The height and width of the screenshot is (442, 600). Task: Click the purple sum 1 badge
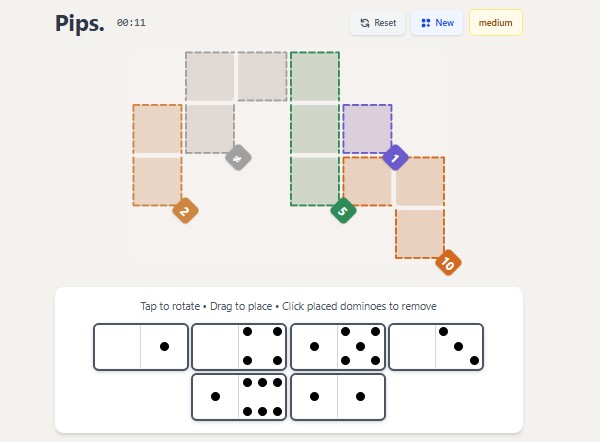pos(395,158)
